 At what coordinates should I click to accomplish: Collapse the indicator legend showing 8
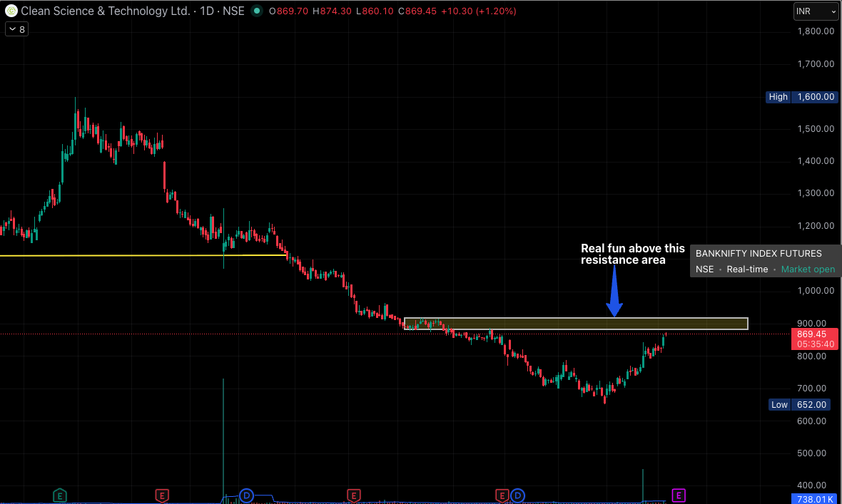(x=16, y=29)
